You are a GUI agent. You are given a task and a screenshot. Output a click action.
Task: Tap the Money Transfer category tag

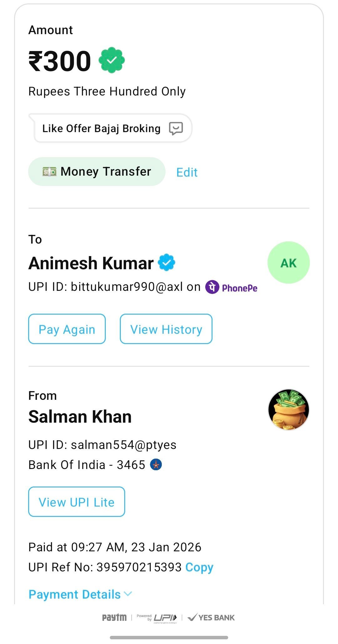click(97, 172)
